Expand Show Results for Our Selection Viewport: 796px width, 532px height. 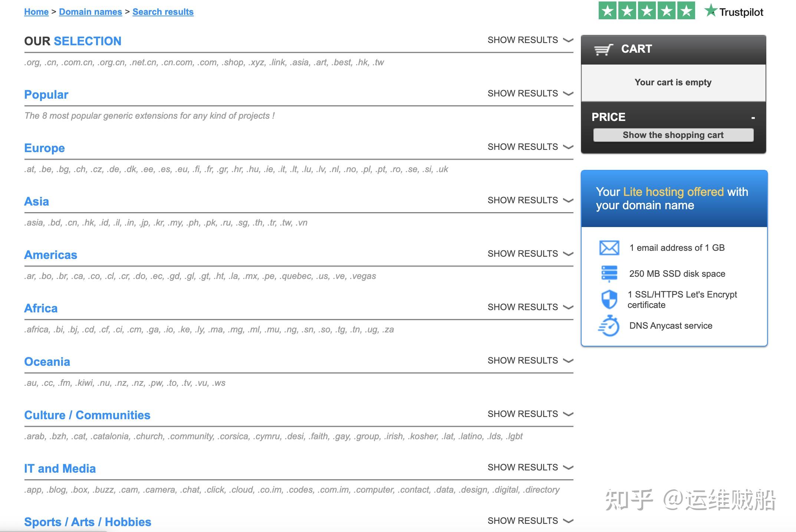[x=530, y=40]
